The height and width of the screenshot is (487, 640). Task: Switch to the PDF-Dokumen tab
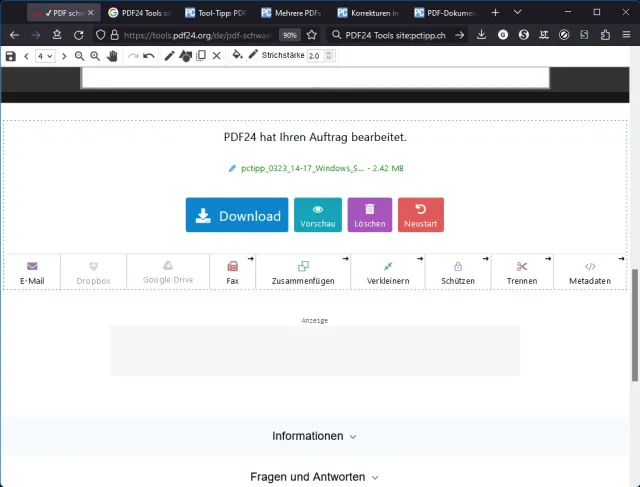(444, 13)
